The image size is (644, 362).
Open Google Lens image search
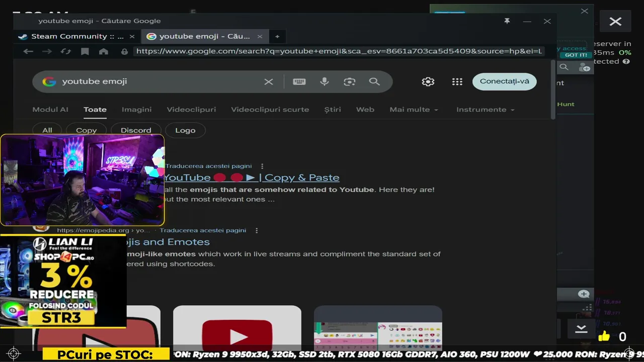click(350, 81)
